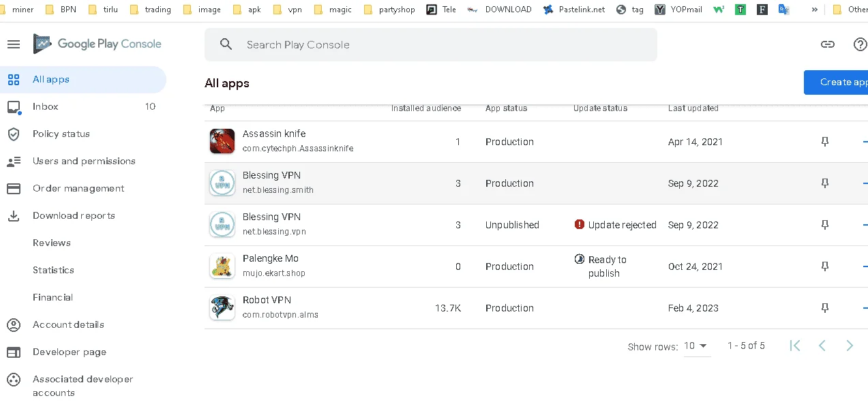
Task: Click the Update rejected status text
Action: (623, 225)
